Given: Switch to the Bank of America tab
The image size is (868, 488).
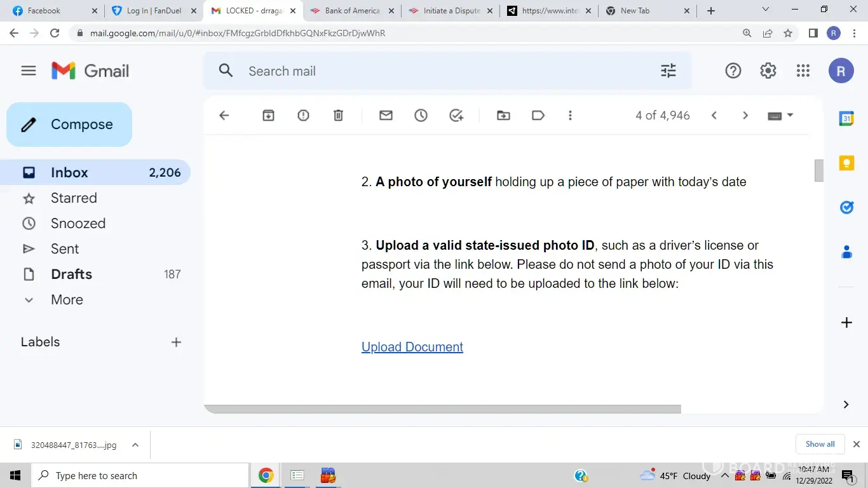Looking at the screenshot, I should pyautogui.click(x=351, y=11).
